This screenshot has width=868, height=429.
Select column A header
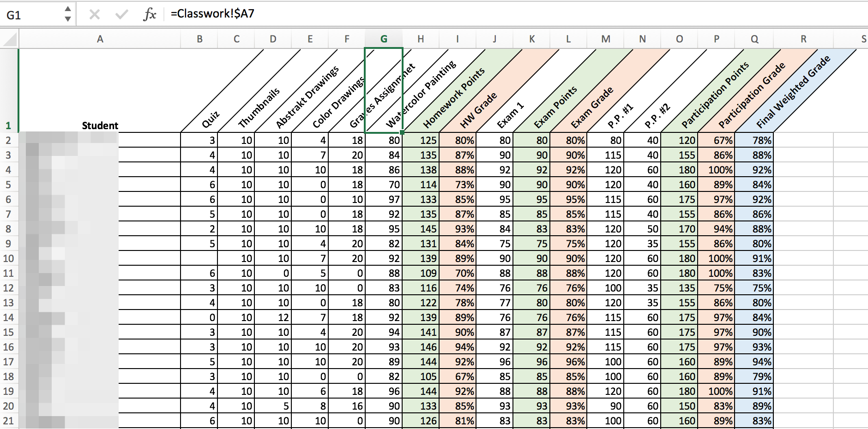tap(100, 39)
